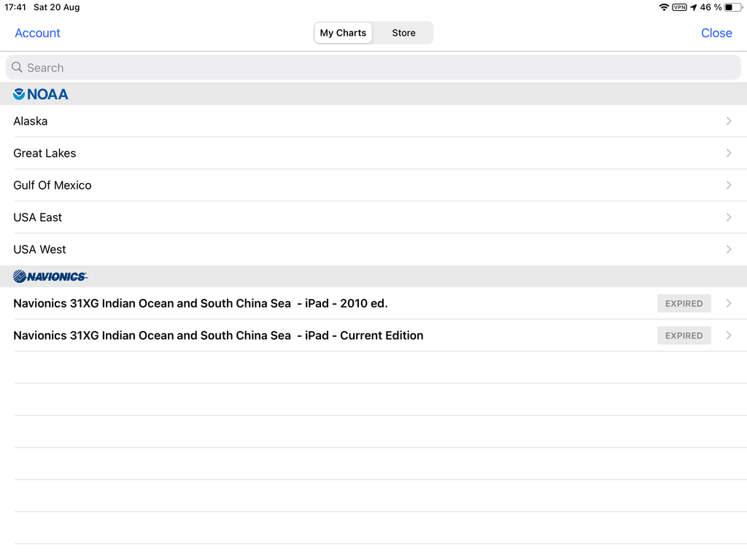Tap the VPN status indicator
Image resolution: width=747 pixels, height=560 pixels.
[x=679, y=7]
